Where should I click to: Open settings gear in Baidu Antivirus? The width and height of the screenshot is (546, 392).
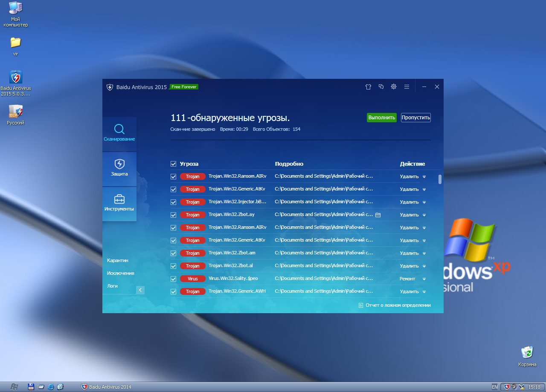pyautogui.click(x=394, y=86)
